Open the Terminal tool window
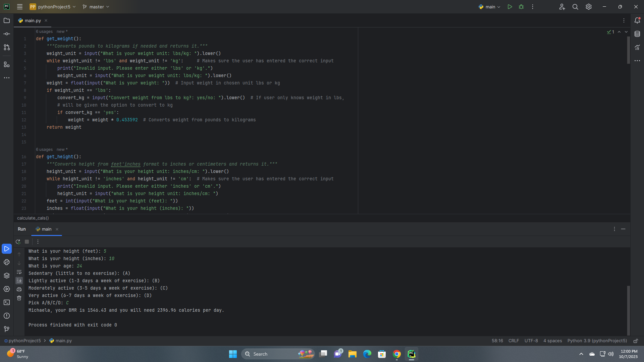The image size is (644, 362). [7, 302]
